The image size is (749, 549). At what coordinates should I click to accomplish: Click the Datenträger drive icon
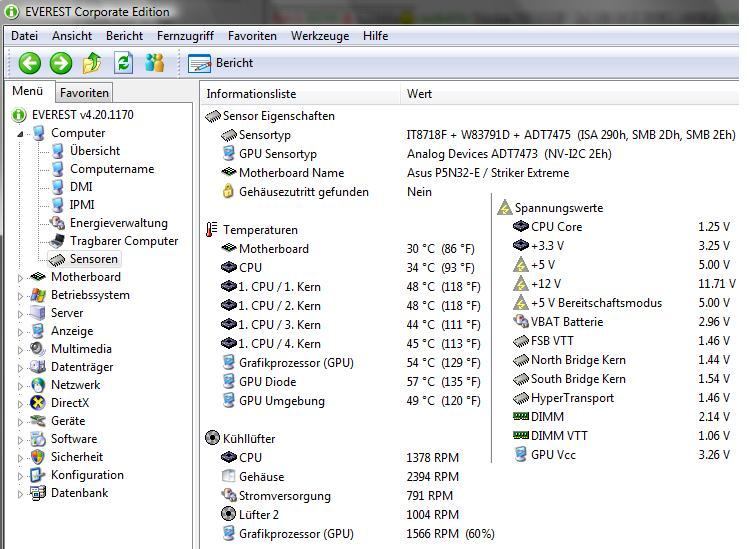pos(38,366)
